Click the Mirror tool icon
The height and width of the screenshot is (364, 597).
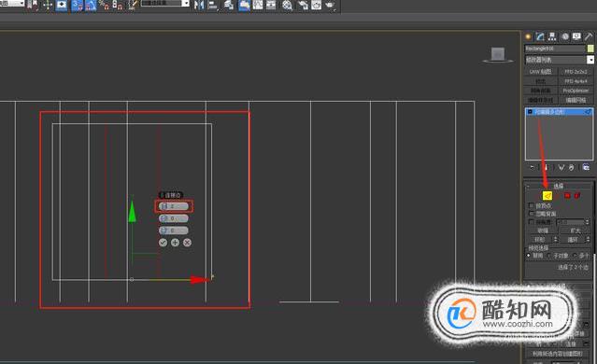pyautogui.click(x=199, y=5)
